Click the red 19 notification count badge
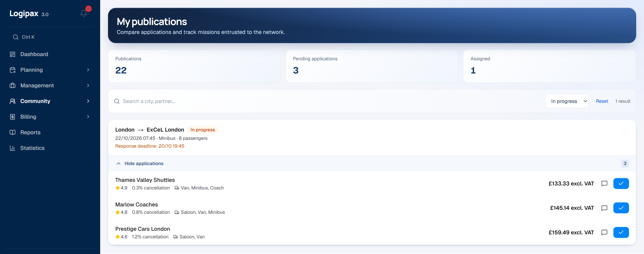The height and width of the screenshot is (254, 644). click(88, 9)
